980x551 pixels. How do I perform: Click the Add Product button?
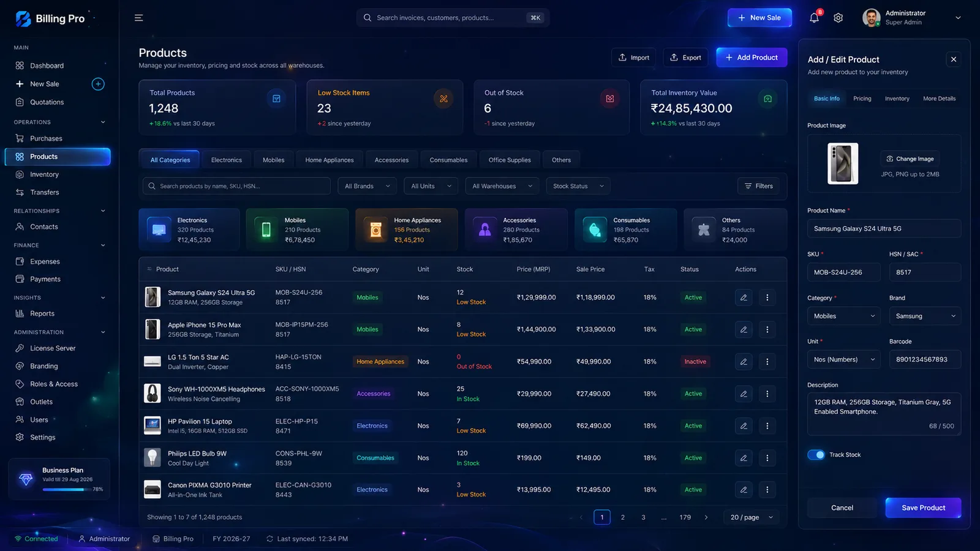click(752, 58)
